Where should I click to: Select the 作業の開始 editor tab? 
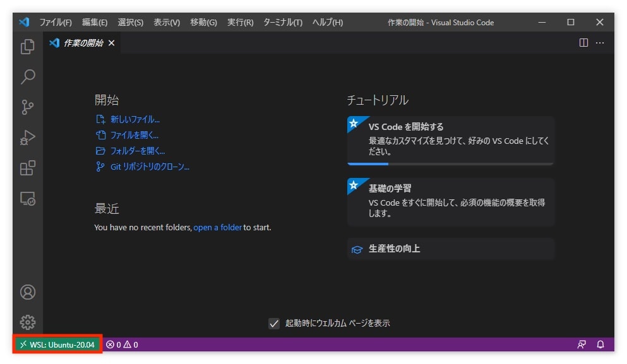pos(81,43)
